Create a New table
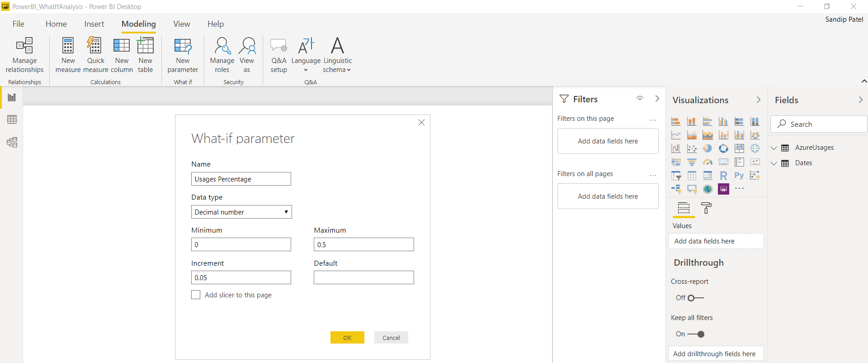 [x=145, y=55]
